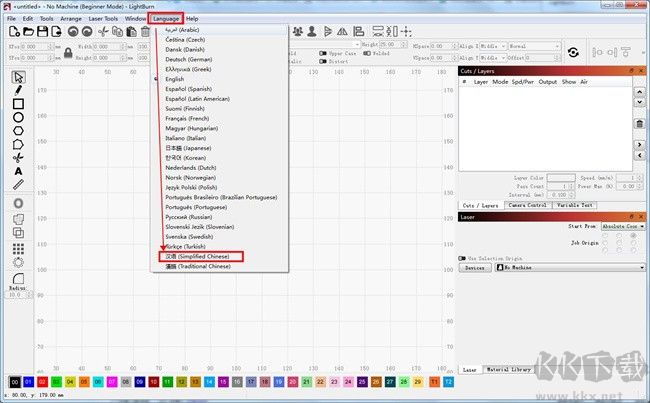The height and width of the screenshot is (403, 650).
Task: Click the Export file icon
Action: (x=56, y=32)
